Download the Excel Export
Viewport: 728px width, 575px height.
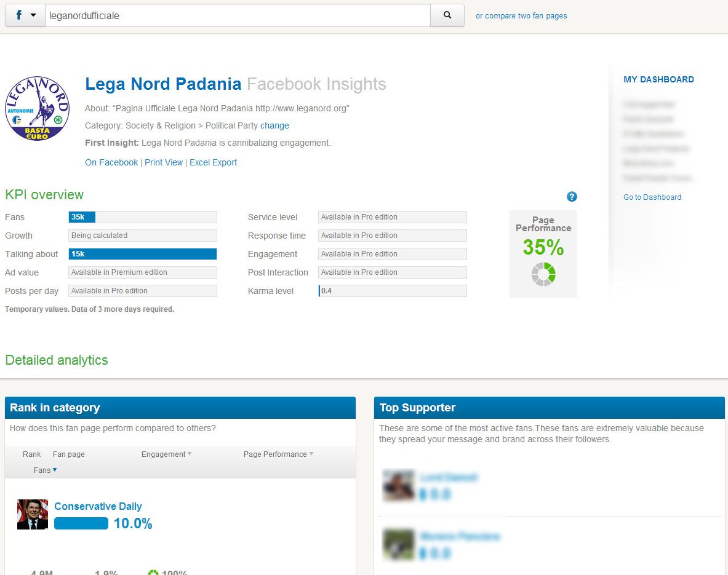point(213,162)
